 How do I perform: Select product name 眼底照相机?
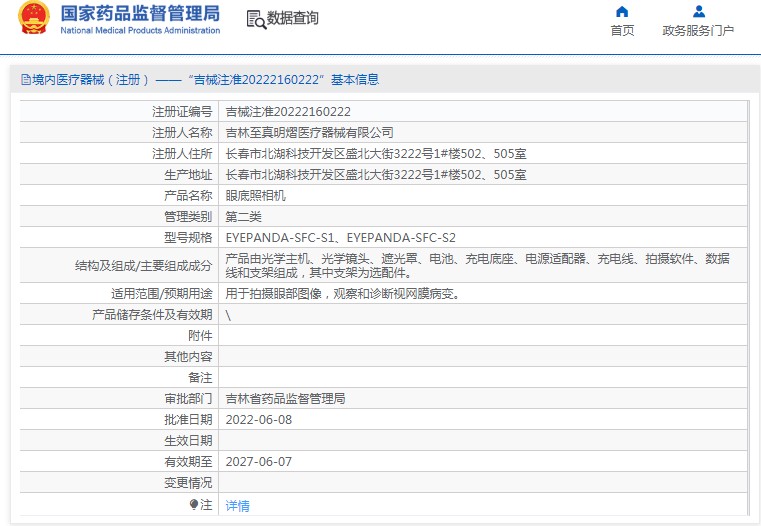click(255, 196)
